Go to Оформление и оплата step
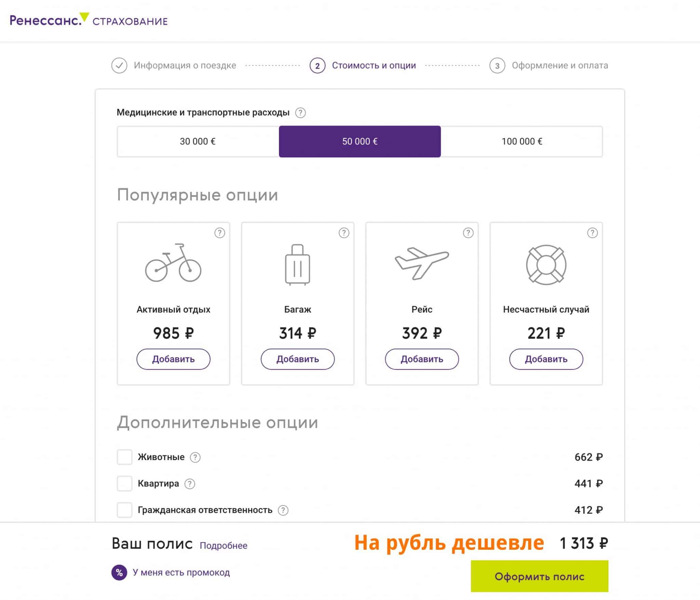Screen dimensions: 700x600 coord(560,65)
